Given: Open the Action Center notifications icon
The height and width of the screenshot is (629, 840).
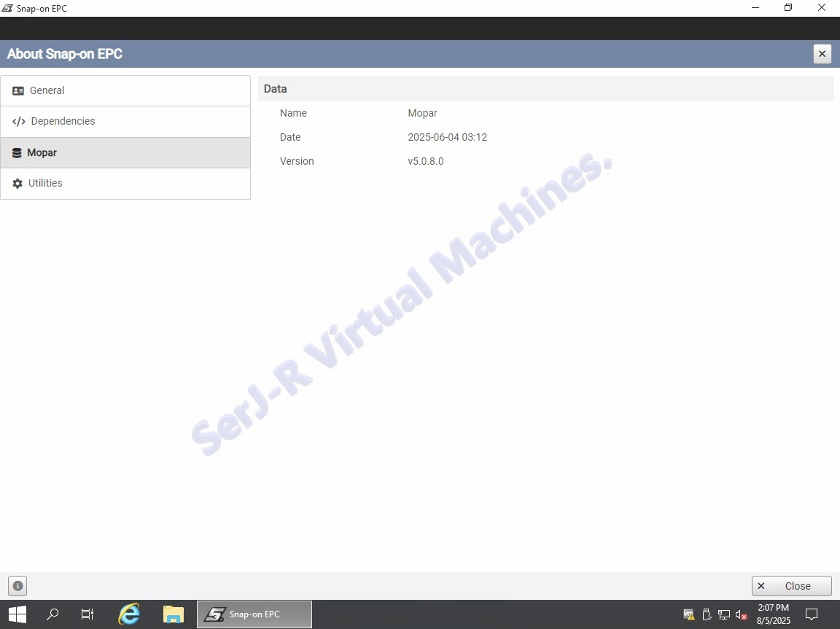Looking at the screenshot, I should 811,614.
